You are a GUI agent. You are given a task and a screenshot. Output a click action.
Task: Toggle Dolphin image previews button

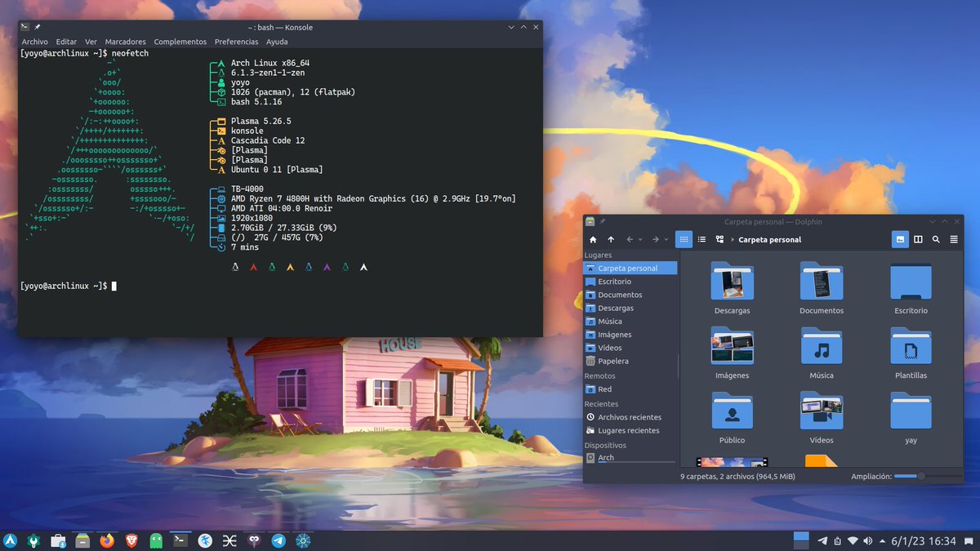[x=900, y=239]
